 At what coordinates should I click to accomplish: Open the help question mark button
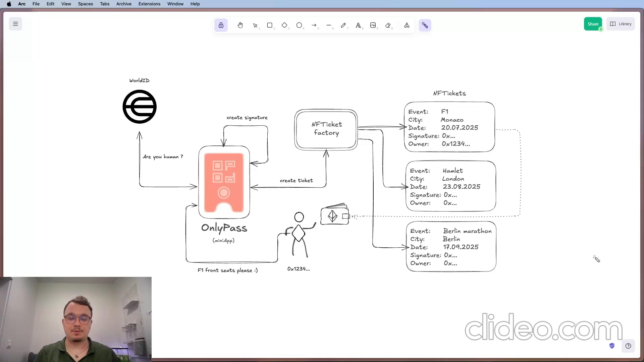tap(628, 346)
